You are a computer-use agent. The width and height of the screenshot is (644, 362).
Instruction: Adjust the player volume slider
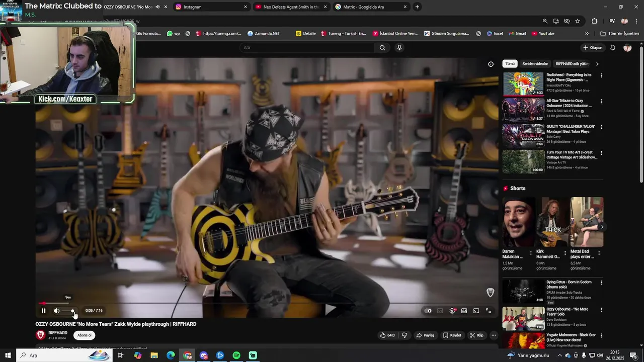tap(68, 311)
